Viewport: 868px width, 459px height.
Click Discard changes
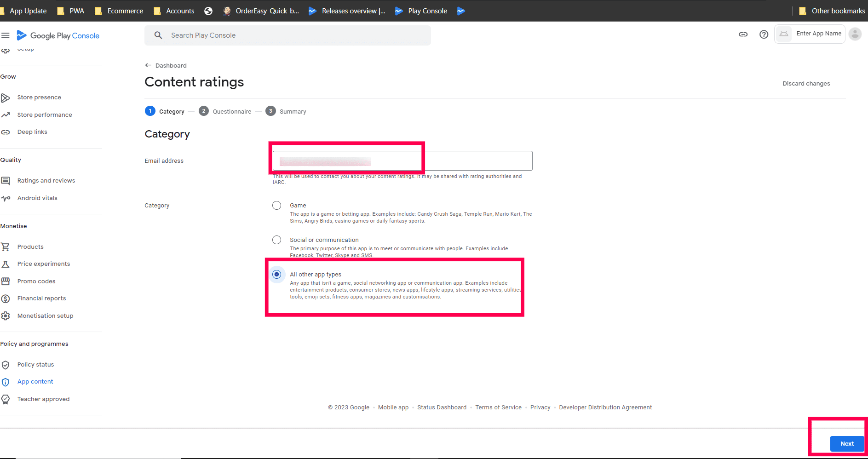pos(806,84)
